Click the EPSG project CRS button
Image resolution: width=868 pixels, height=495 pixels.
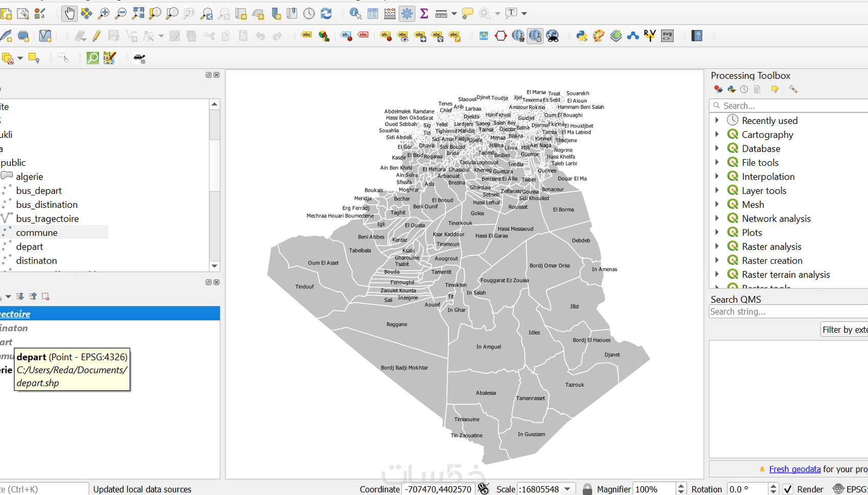coord(850,489)
